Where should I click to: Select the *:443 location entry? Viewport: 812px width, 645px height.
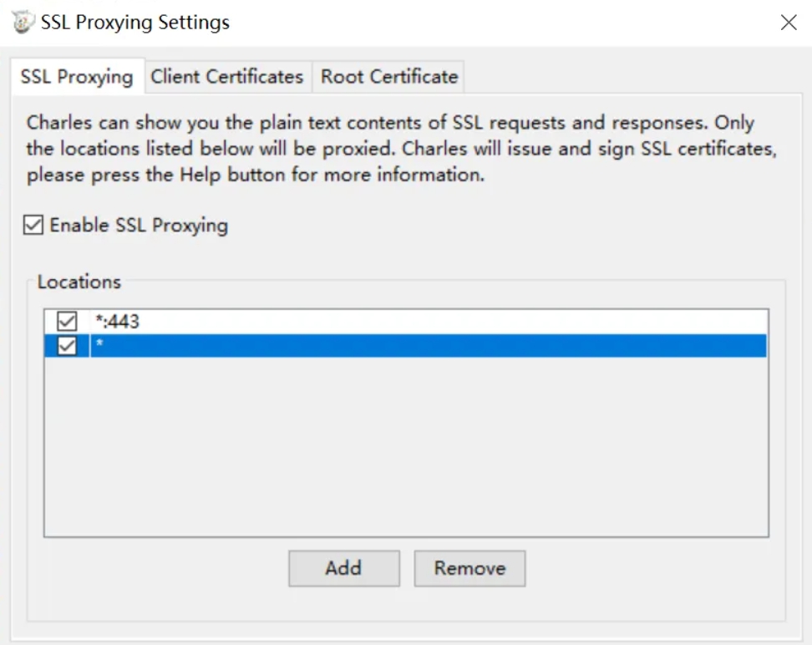coord(406,322)
